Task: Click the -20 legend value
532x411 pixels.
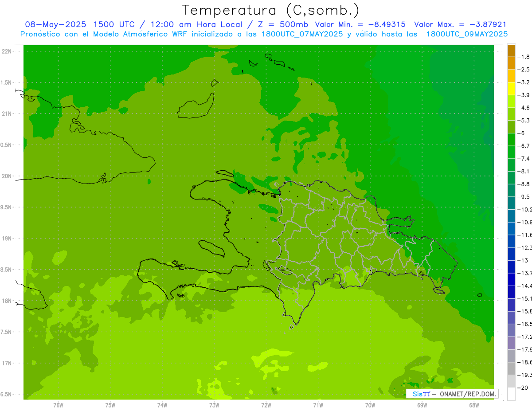Action: (523, 388)
